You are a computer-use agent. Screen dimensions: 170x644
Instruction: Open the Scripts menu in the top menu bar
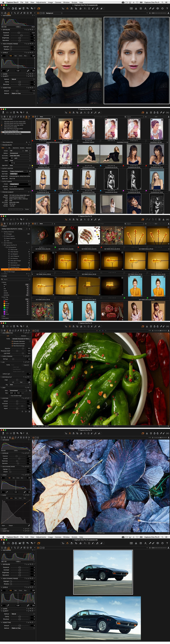[x=74, y=2]
